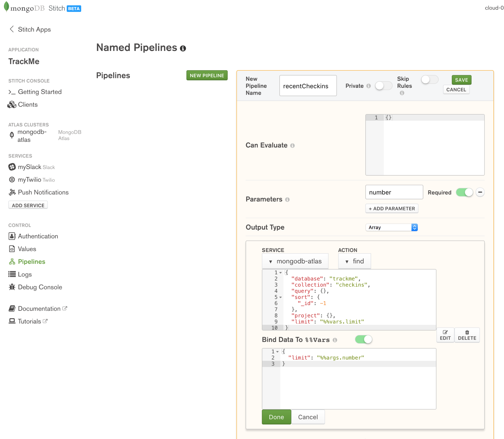504x439 pixels.
Task: Click the Authentication icon in sidebar
Action: [12, 236]
